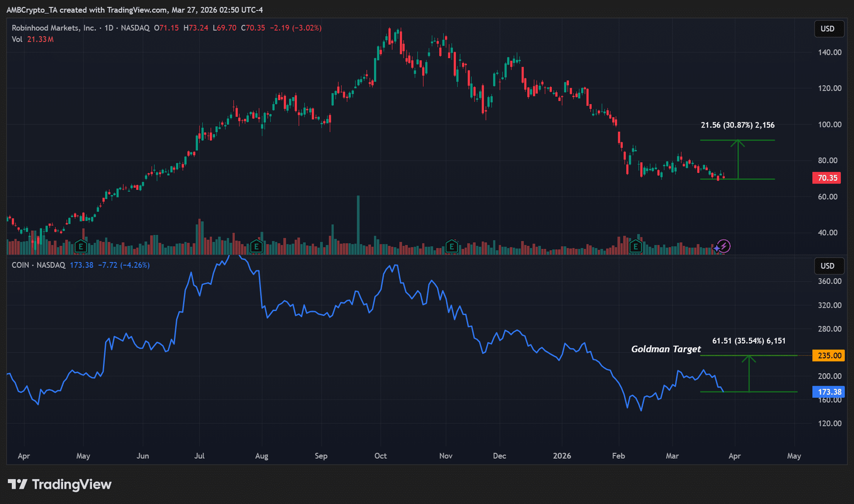Click the 1D interval in the chart title
Screen dimensions: 854x504
109,28
